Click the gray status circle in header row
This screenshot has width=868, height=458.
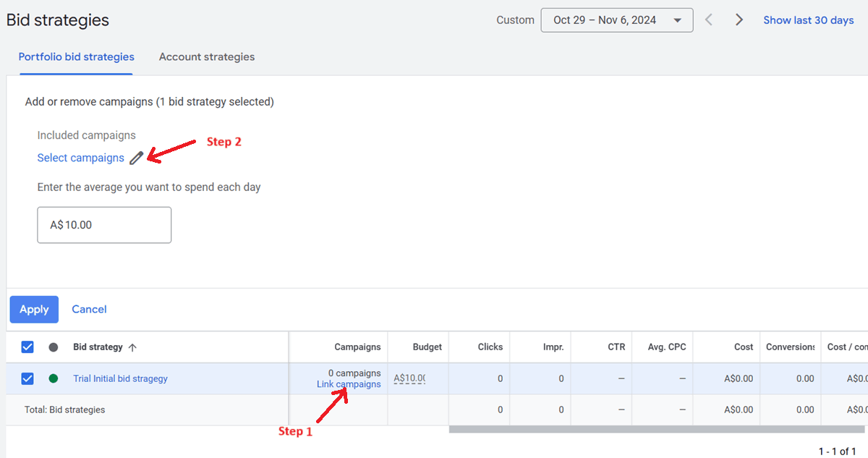tap(53, 347)
